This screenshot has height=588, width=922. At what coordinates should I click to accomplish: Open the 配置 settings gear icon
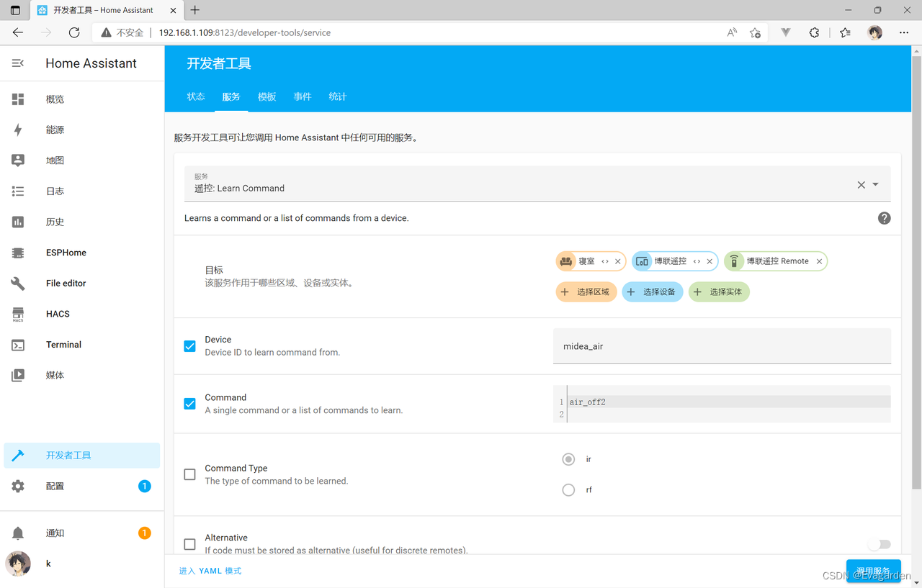pyautogui.click(x=18, y=487)
